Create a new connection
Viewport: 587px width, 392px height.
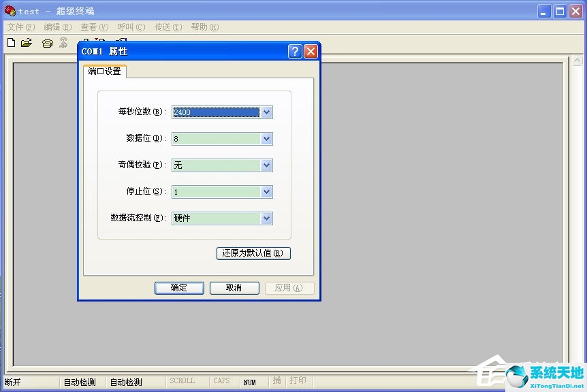pos(11,42)
